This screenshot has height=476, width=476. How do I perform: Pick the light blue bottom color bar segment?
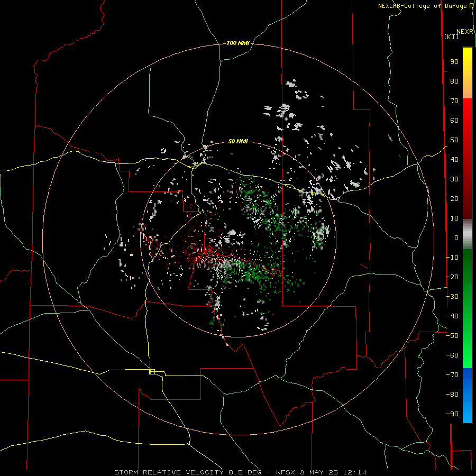(x=467, y=413)
